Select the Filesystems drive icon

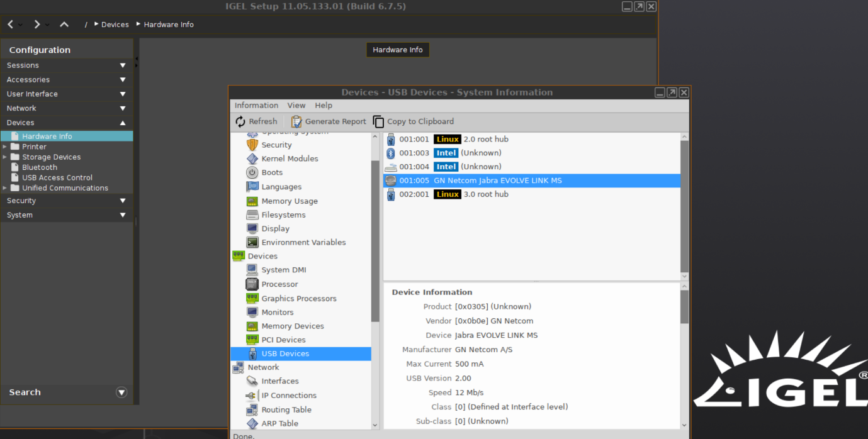tap(252, 214)
